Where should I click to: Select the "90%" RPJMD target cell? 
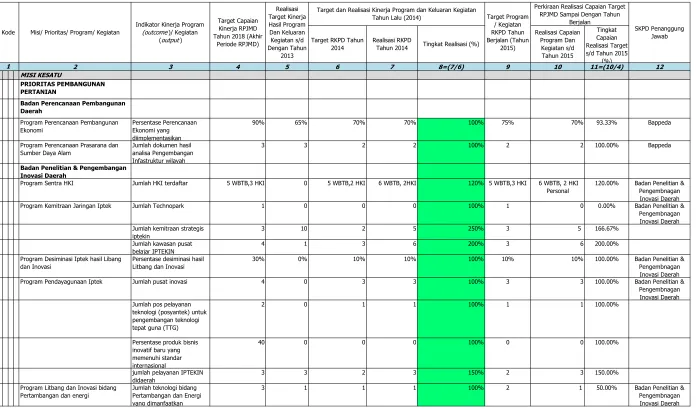point(238,129)
